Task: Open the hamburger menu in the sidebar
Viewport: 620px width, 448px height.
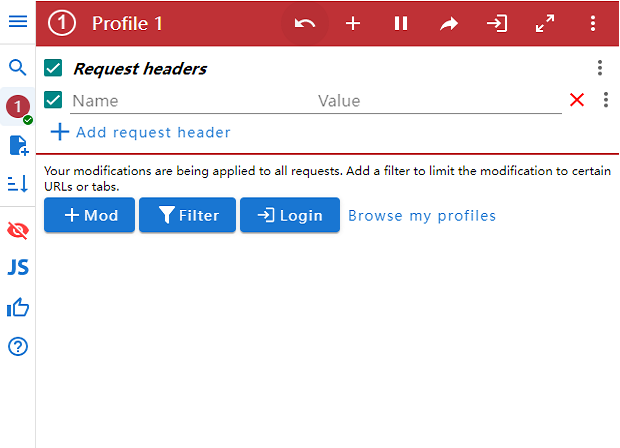Action: click(17, 22)
